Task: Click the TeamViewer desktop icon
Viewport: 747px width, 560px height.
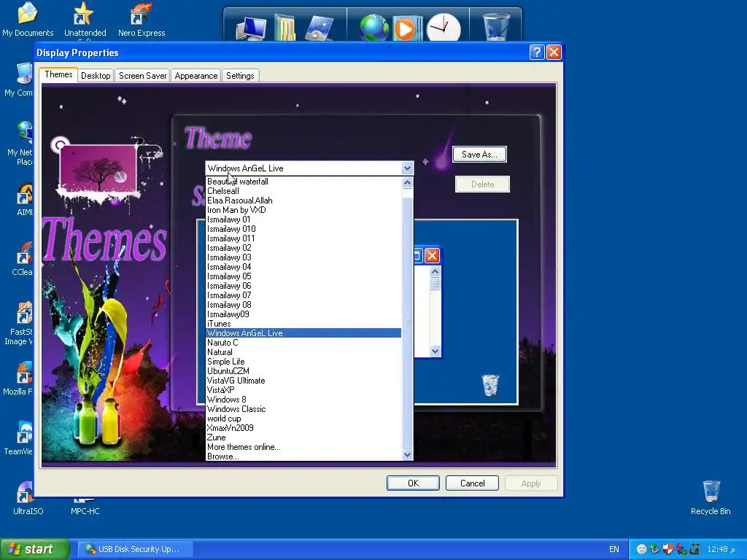Action: coord(18,438)
